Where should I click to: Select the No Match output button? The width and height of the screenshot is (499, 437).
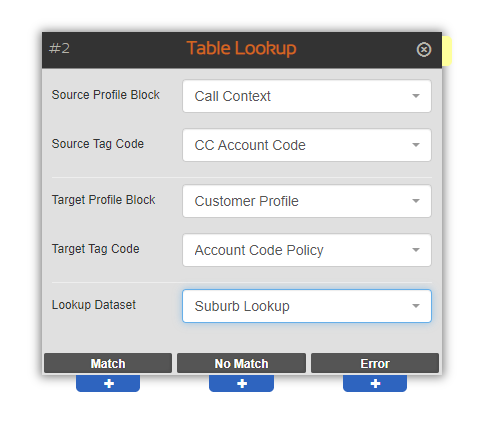[241, 363]
